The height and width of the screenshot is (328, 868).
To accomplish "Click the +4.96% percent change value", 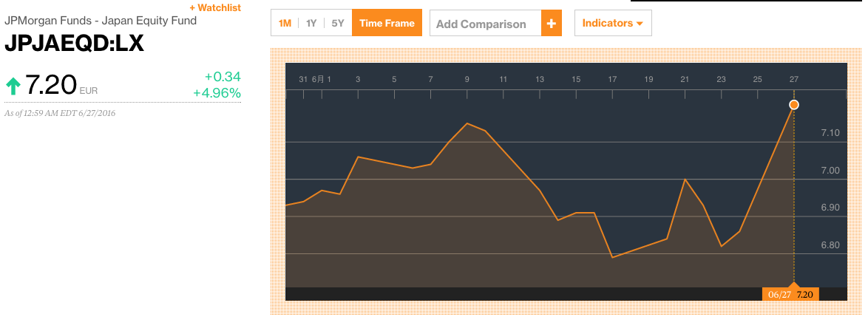I will point(217,93).
